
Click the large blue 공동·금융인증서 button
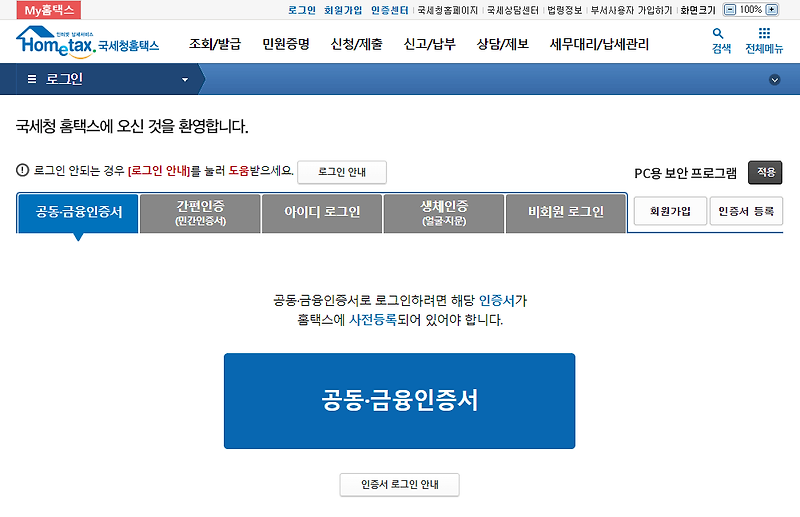[x=399, y=401]
